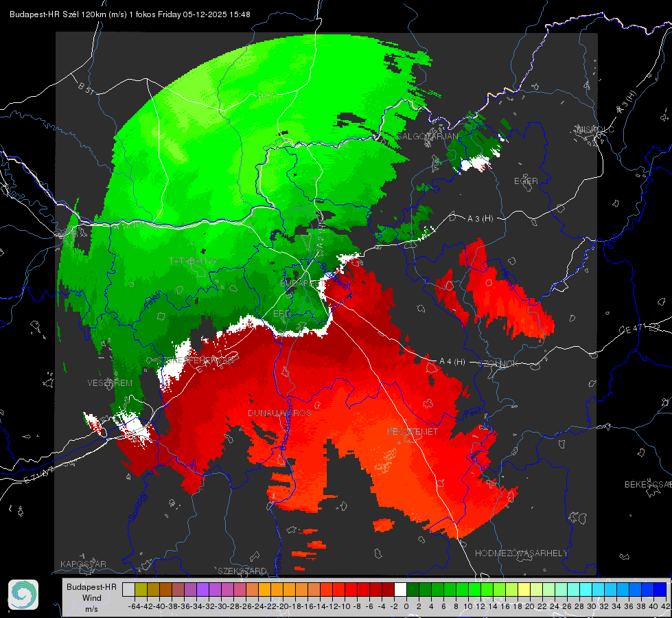This screenshot has width=672, height=618.
Task: Click the DUNAUJVAROS city label
Action: click(279, 413)
